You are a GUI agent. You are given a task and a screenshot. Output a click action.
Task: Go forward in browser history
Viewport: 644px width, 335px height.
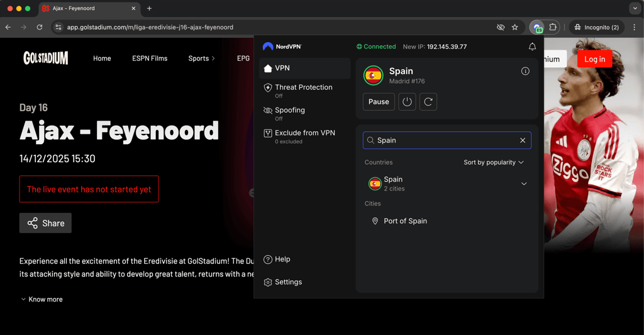(24, 27)
